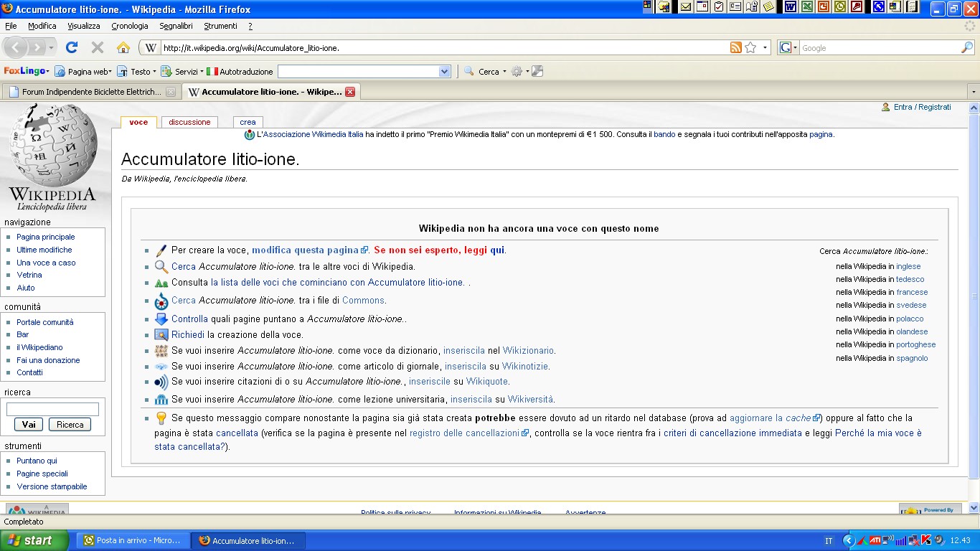Click the Windows start button
Screen dimensions: 980x551
click(x=34, y=540)
